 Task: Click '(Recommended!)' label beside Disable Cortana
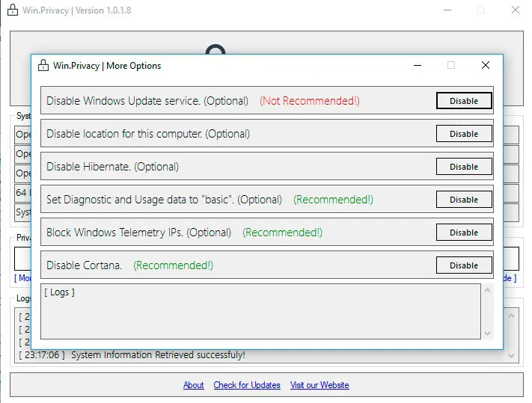pyautogui.click(x=173, y=265)
